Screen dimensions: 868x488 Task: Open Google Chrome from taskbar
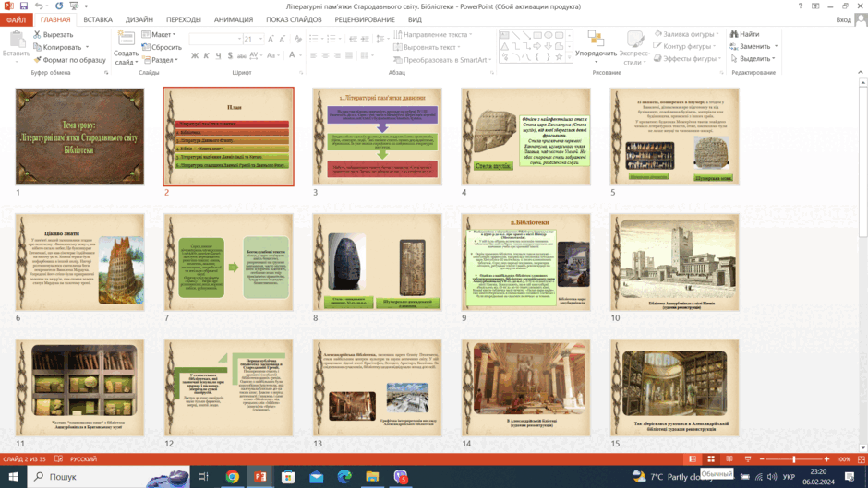click(x=232, y=476)
